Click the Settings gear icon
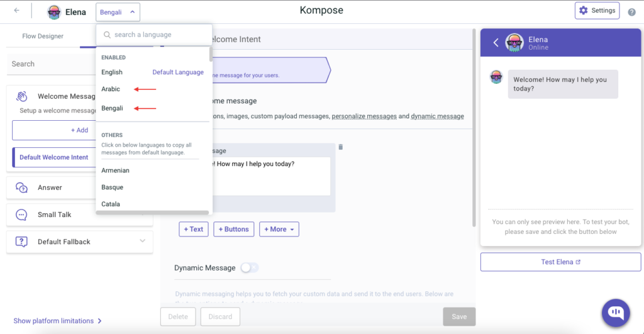 click(x=583, y=11)
